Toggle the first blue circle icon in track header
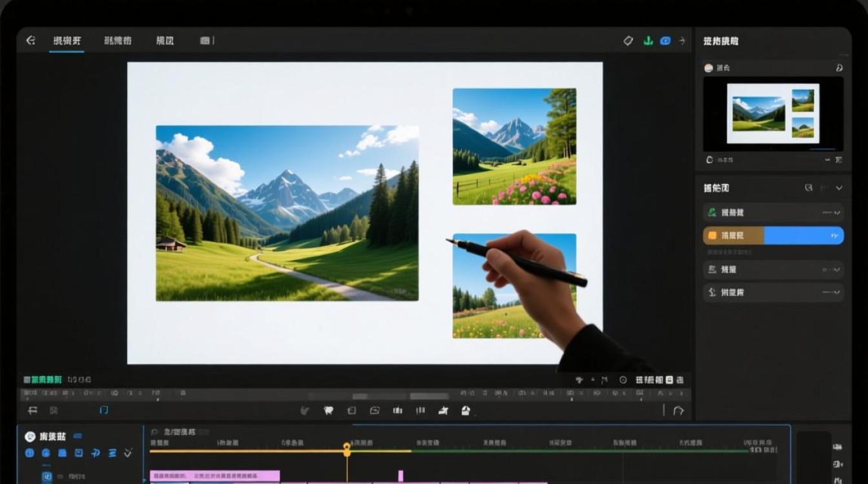 click(x=29, y=453)
